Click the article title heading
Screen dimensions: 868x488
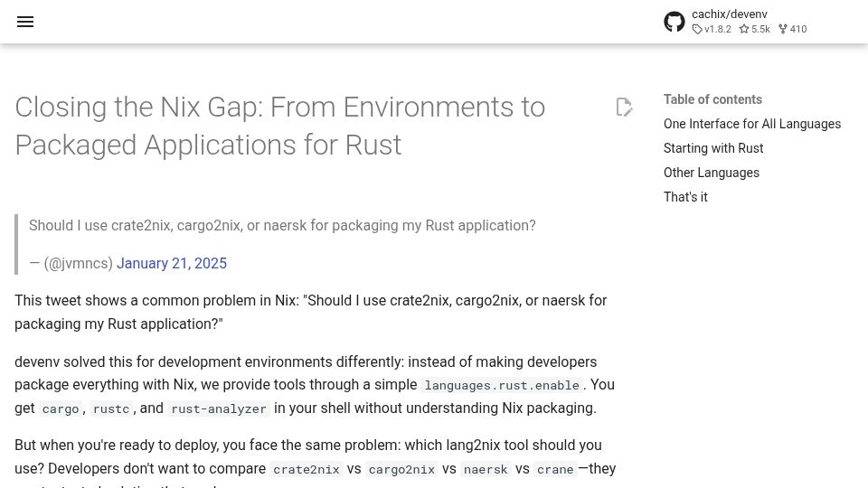click(279, 127)
